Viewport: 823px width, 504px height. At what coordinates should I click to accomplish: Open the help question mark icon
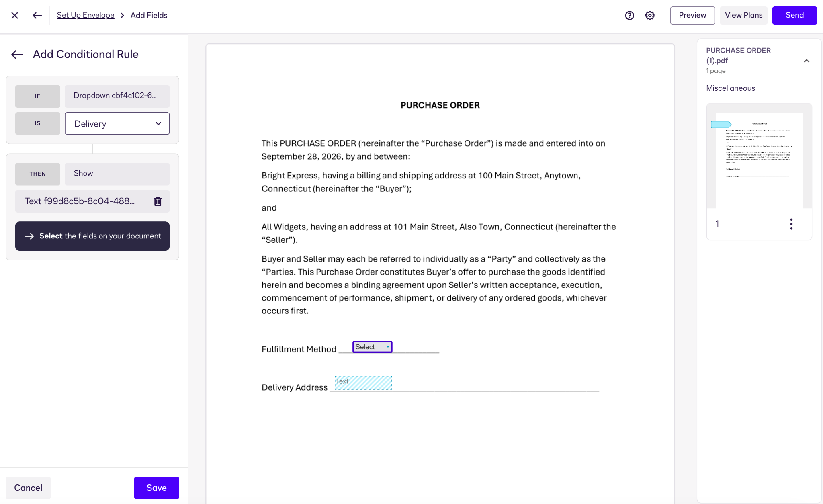pos(630,15)
